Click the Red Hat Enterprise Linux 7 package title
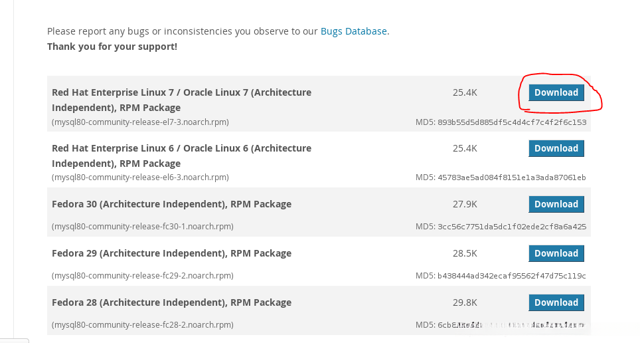 pyautogui.click(x=181, y=100)
